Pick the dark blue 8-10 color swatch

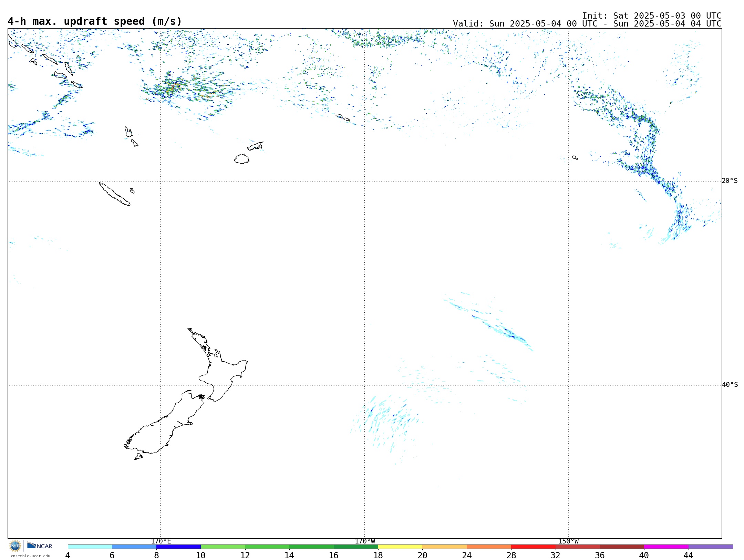point(178,547)
